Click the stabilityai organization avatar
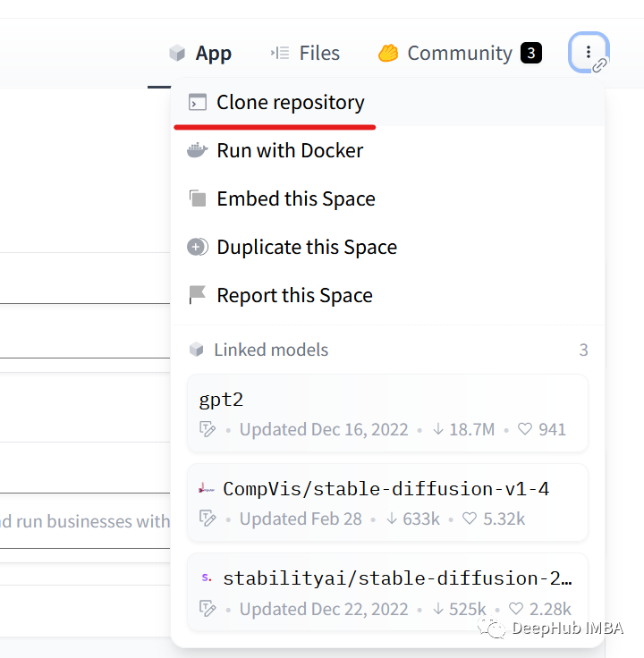The width and height of the screenshot is (644, 658). click(x=206, y=578)
